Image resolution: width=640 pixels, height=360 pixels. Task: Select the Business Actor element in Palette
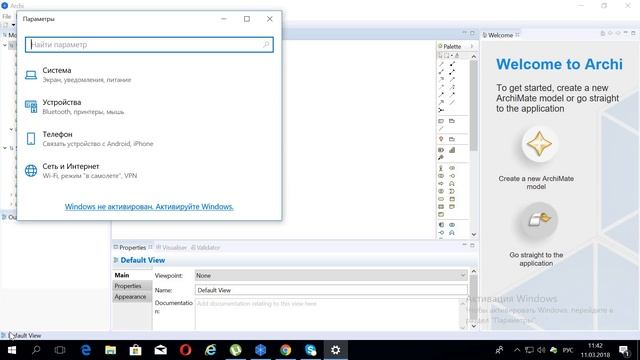tap(441, 168)
